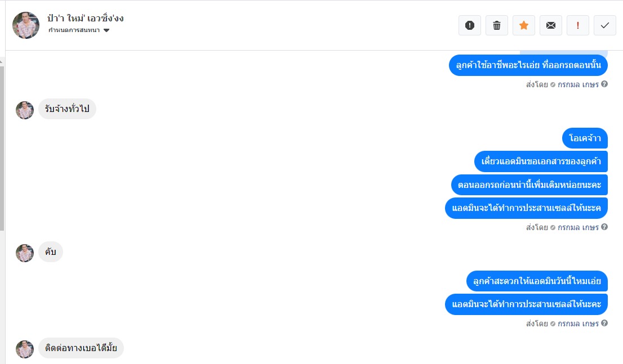Click the left vertical scrollbar thumb
623x364 pixels.
[x=2, y=147]
